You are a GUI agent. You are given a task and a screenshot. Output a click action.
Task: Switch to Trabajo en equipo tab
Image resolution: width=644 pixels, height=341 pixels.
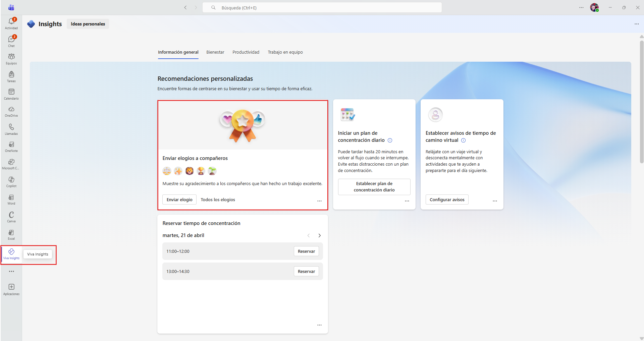click(285, 52)
